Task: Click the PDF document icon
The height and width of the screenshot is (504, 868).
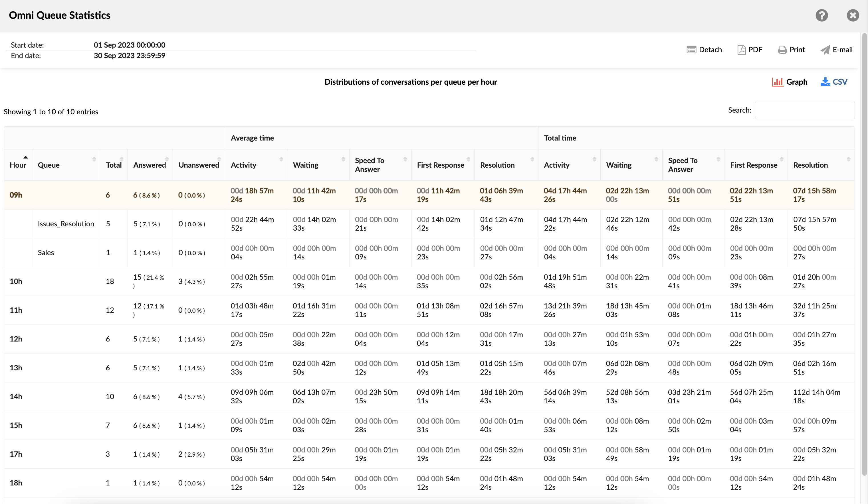Action: click(741, 50)
